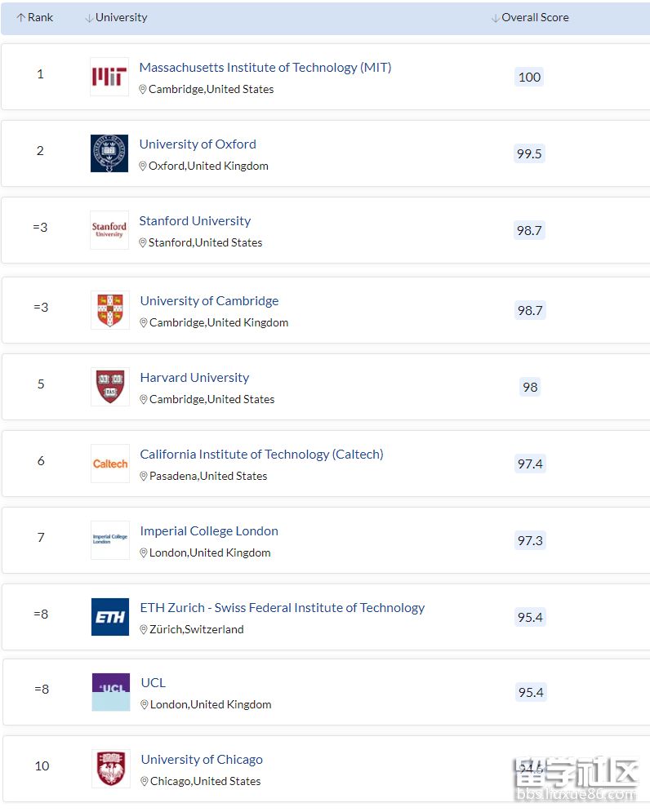Click the University of Chicago crest
Image resolution: width=650 pixels, height=812 pixels.
pos(111,769)
